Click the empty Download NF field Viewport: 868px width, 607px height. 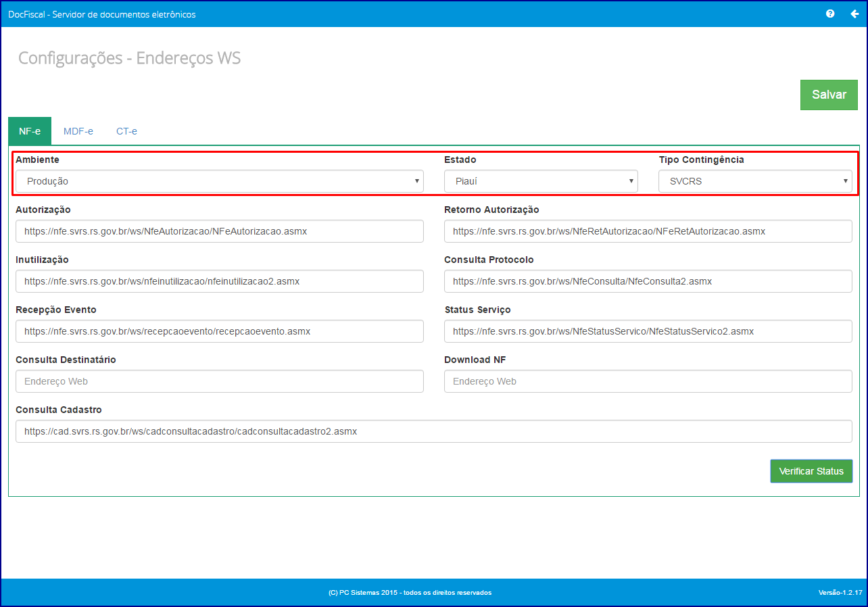pyautogui.click(x=648, y=381)
